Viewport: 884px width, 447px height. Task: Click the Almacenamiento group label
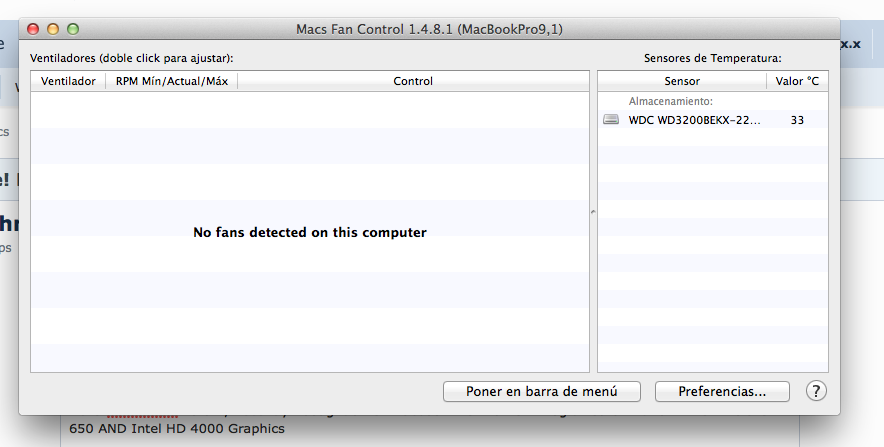(670, 102)
